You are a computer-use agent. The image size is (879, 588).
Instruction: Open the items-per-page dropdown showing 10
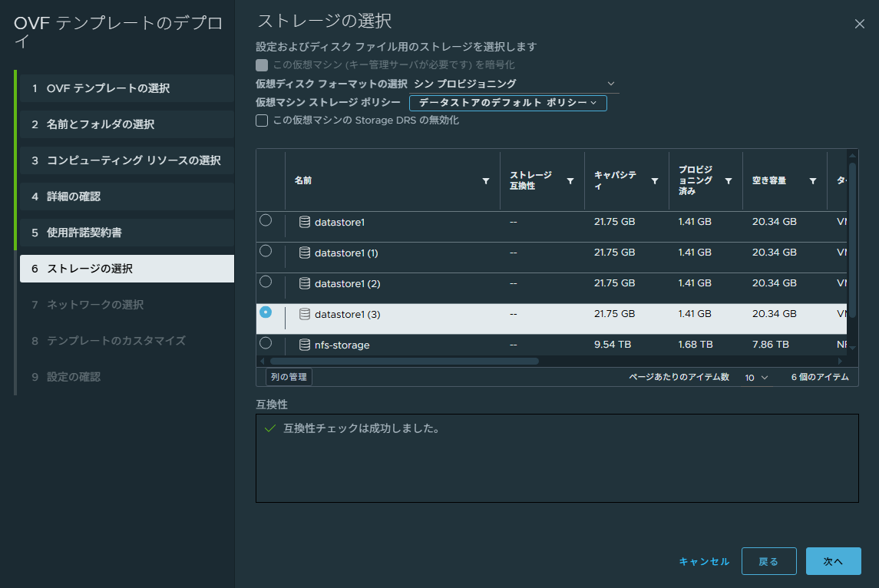(x=755, y=376)
